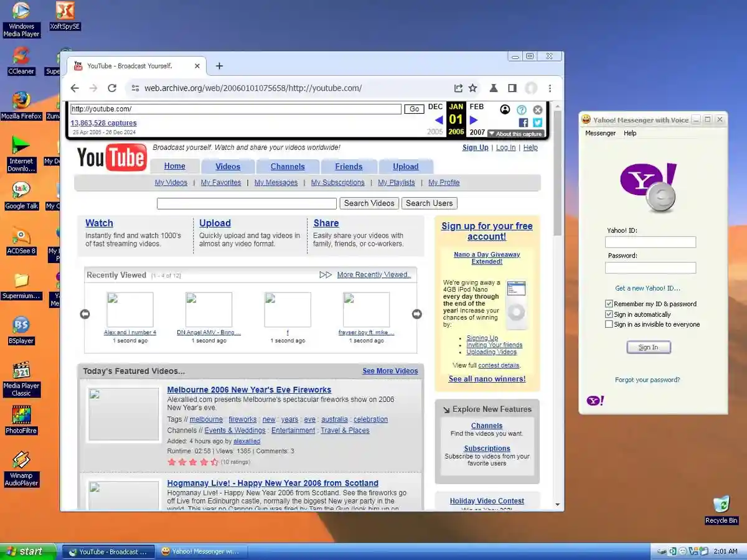Image resolution: width=747 pixels, height=560 pixels.
Task: Click the Yahoo Sign In button
Action: point(649,347)
